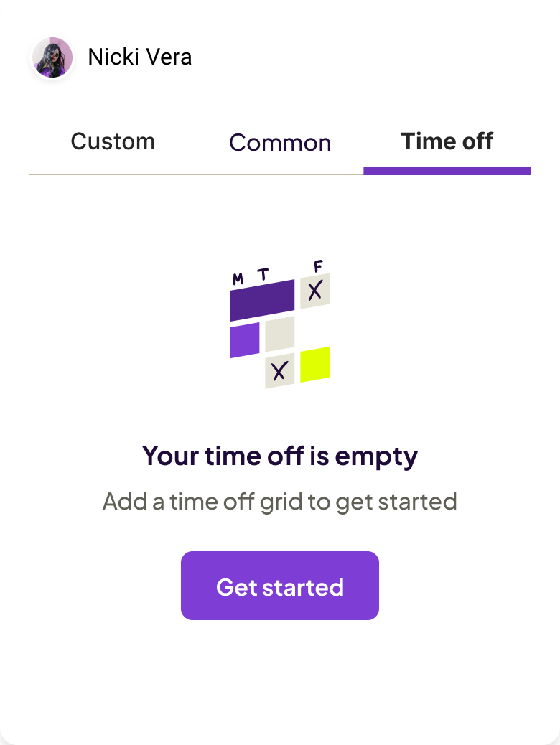The width and height of the screenshot is (560, 745).
Task: Click the lower X-marked grid square
Action: (280, 370)
